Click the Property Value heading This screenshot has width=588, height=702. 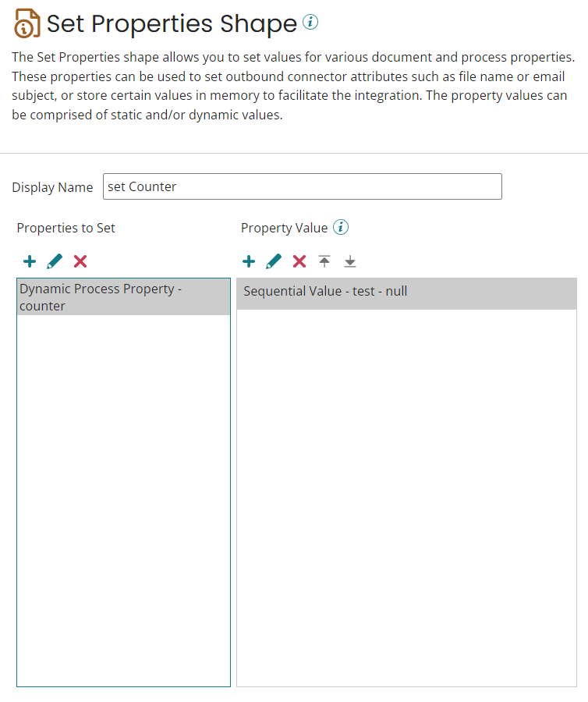point(283,228)
